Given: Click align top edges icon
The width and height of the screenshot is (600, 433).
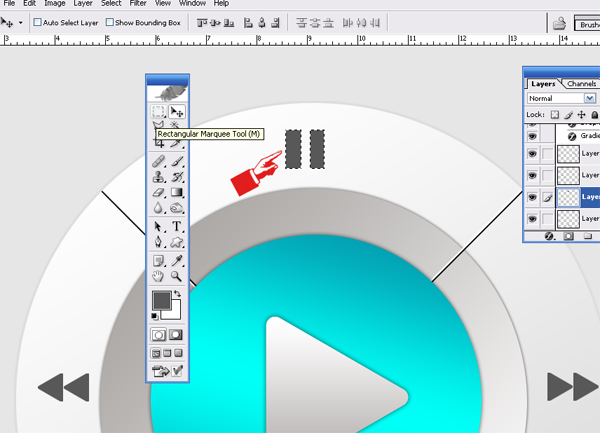Looking at the screenshot, I should [202, 23].
